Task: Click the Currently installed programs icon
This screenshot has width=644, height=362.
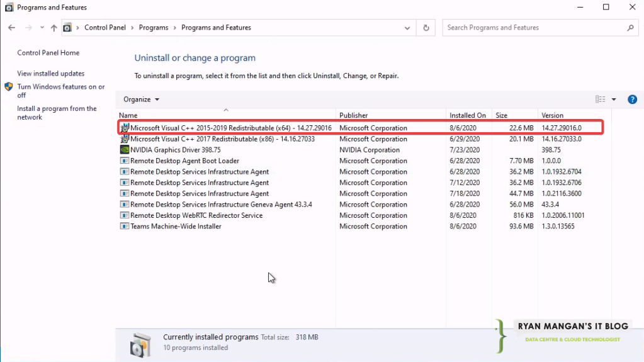Action: (x=140, y=344)
